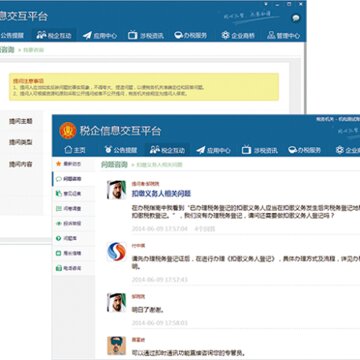Open the TV-icon 涉税资讯 tab in rear window
The height and width of the screenshot is (360, 360).
click(146, 36)
